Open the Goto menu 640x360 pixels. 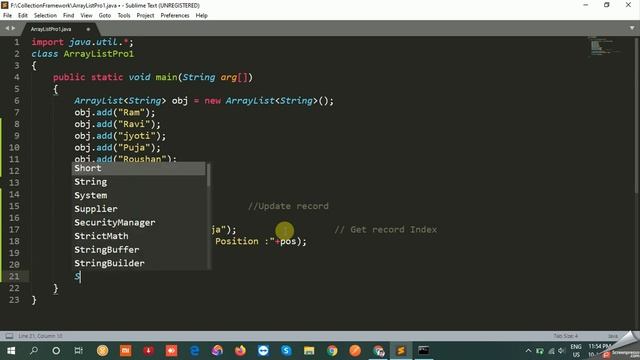(104, 16)
